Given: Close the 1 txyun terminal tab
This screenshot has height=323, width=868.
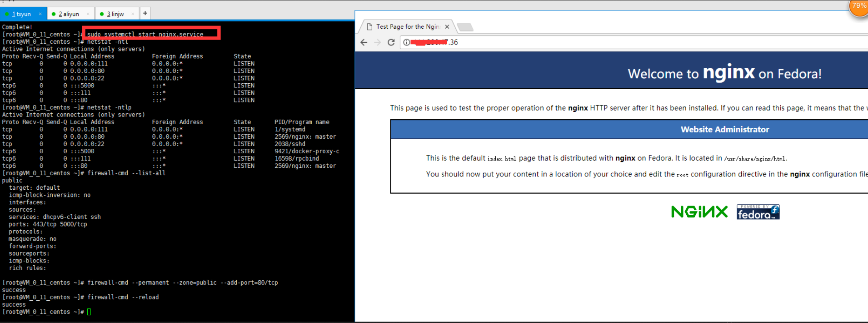Looking at the screenshot, I should [40, 14].
